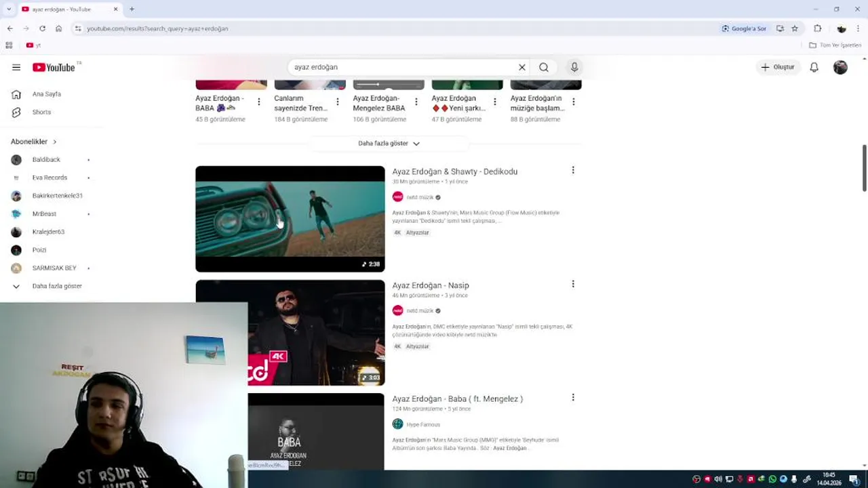Open the title Ayaz Erdoğan - Baba ( ft. Mengelez )
Viewport: 868px width, 488px height.
[457, 399]
